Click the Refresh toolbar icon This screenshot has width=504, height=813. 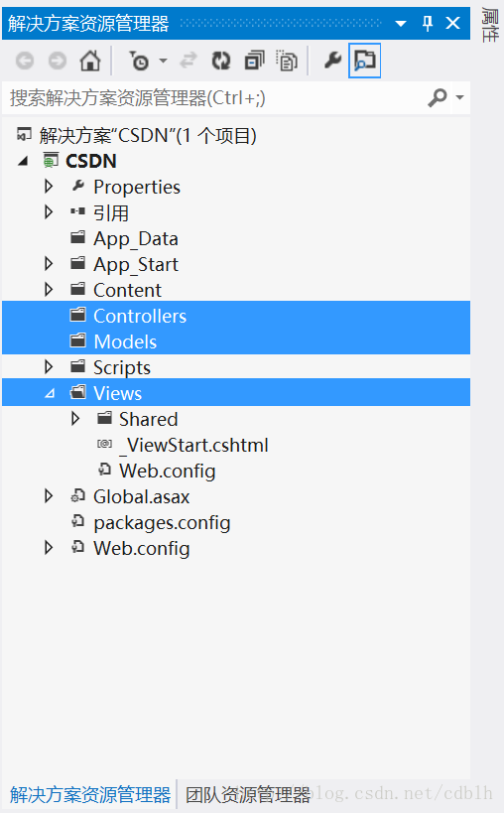(x=221, y=61)
